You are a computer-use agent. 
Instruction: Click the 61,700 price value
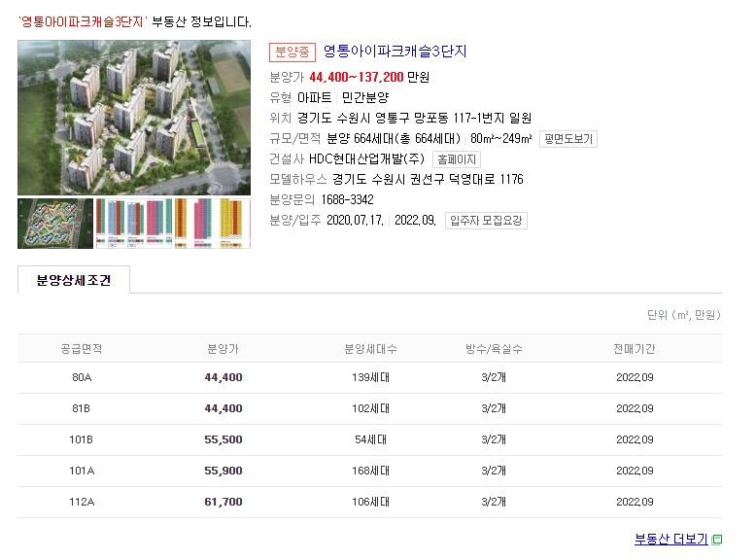pos(223,502)
